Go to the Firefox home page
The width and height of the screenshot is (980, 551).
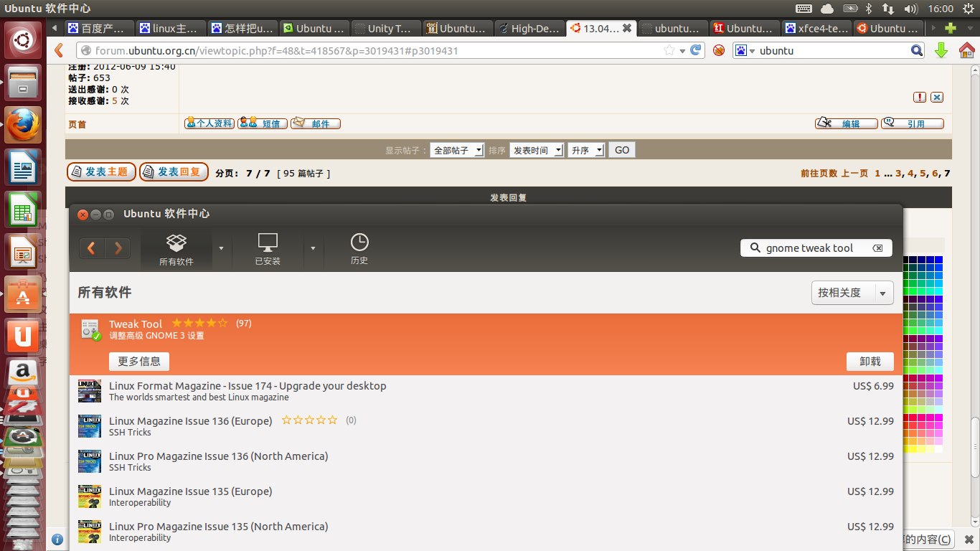click(x=967, y=50)
